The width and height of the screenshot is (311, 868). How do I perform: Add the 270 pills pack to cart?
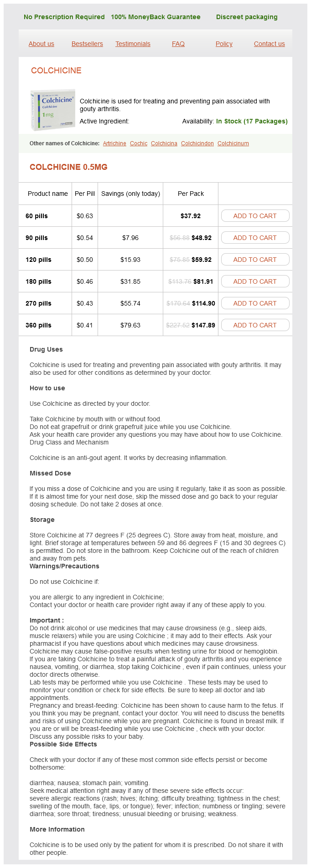255,303
